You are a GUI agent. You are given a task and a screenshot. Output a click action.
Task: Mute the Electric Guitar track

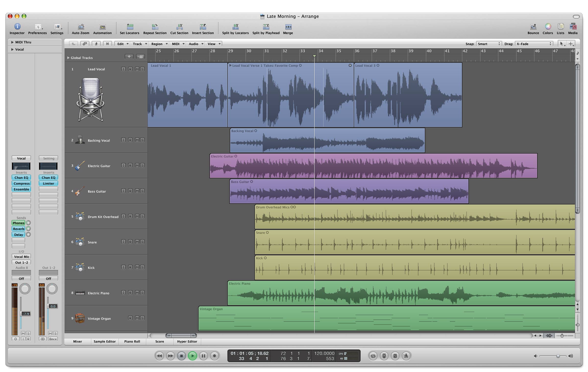(x=137, y=166)
